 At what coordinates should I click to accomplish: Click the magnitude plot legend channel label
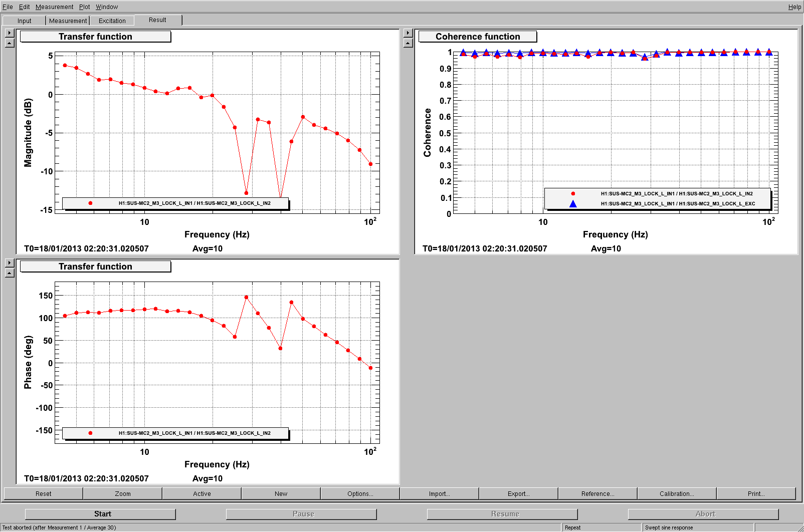(194, 203)
